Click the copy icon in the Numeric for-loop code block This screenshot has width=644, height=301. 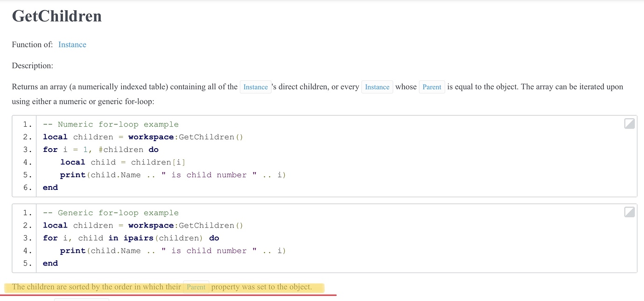[630, 123]
